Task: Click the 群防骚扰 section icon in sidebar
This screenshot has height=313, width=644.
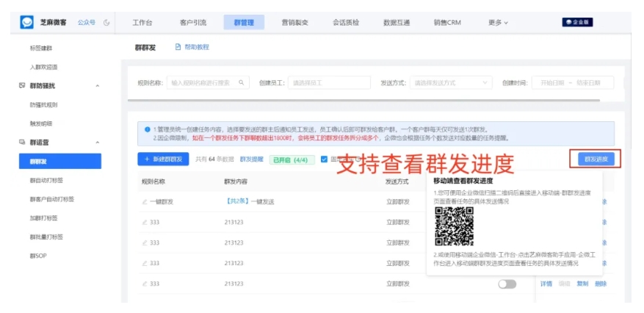Action: pyautogui.click(x=22, y=86)
